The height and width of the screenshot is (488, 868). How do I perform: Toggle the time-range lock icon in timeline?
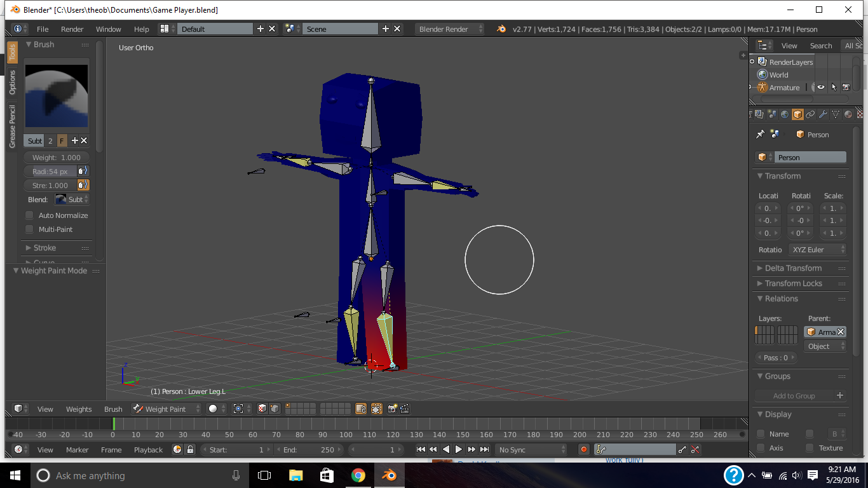pos(189,449)
